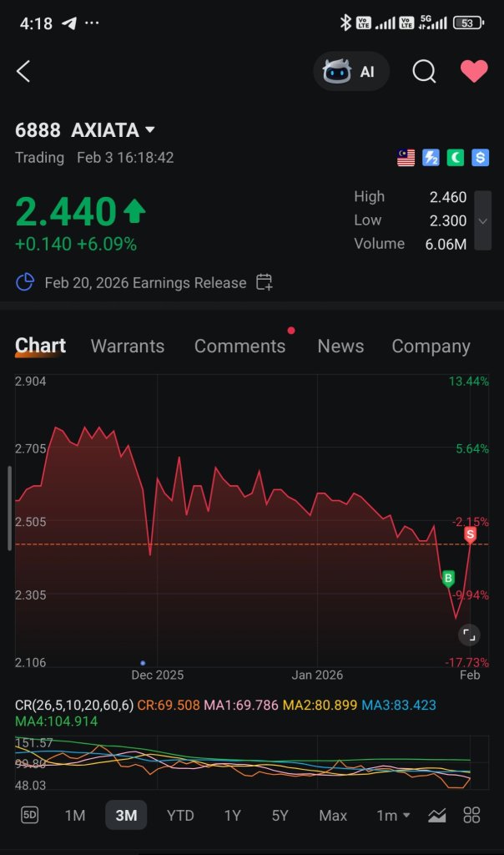Tap the MA4:104.914 indicator value
The image size is (504, 855).
(x=56, y=721)
